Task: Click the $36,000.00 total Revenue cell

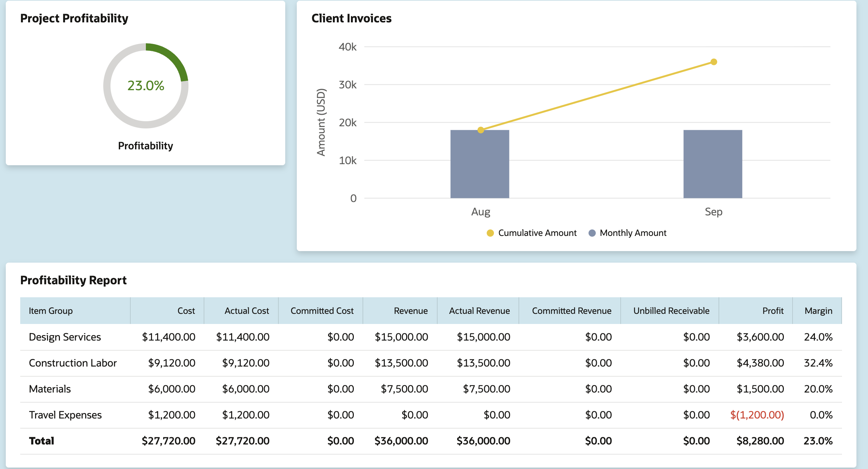Action: 401,441
